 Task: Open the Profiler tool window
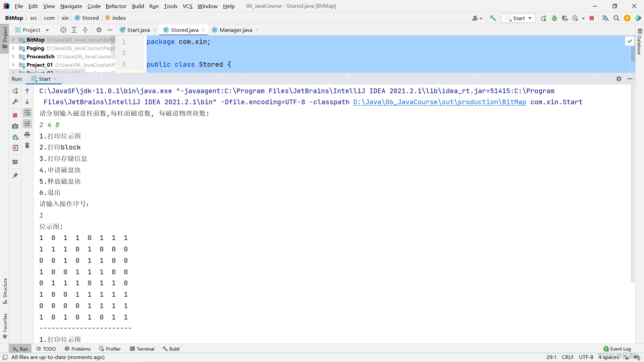(110, 349)
